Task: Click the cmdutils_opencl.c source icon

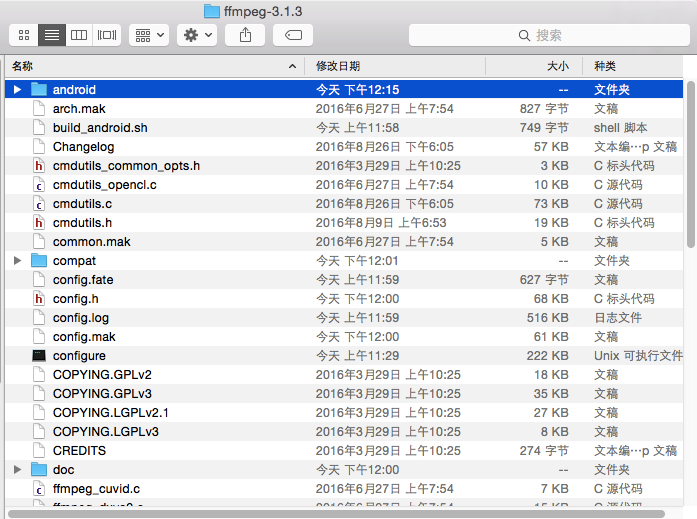Action: click(39, 185)
